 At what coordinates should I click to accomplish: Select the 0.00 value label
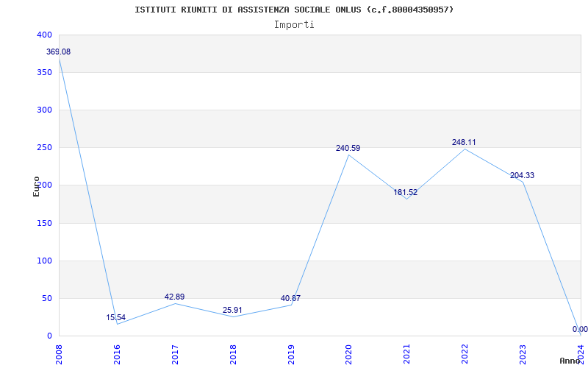coord(580,330)
